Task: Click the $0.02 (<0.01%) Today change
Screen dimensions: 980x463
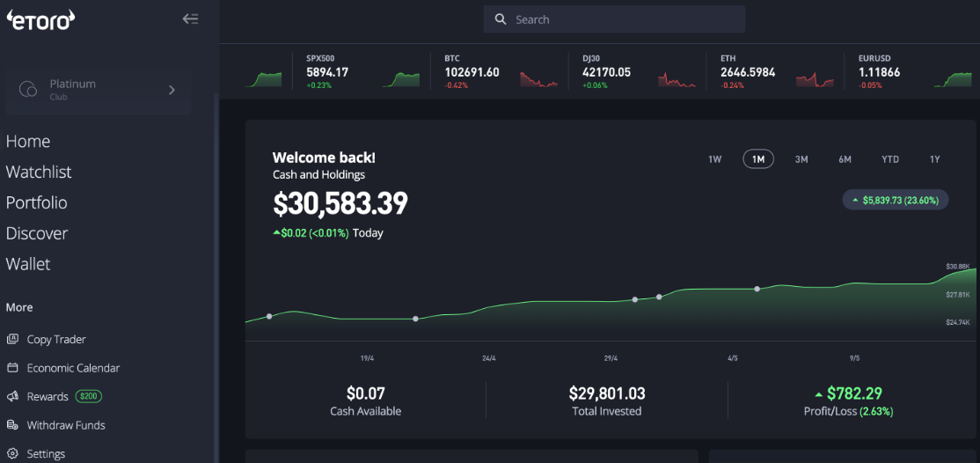Action: tap(311, 233)
